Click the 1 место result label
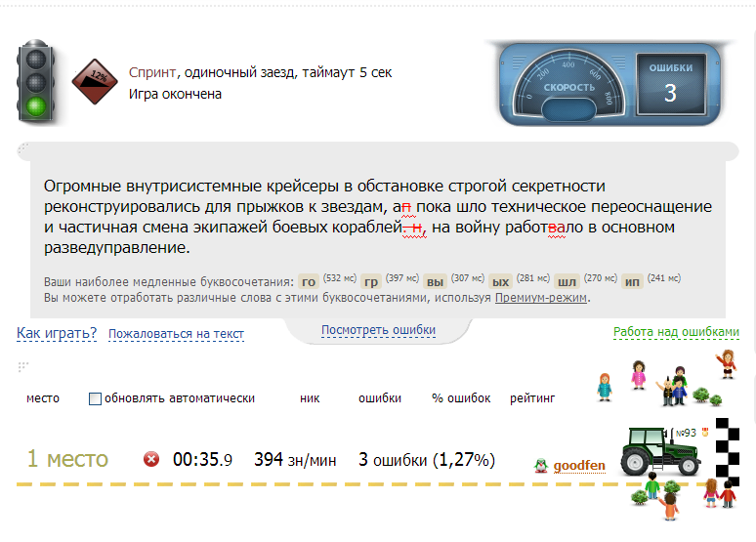 67,459
